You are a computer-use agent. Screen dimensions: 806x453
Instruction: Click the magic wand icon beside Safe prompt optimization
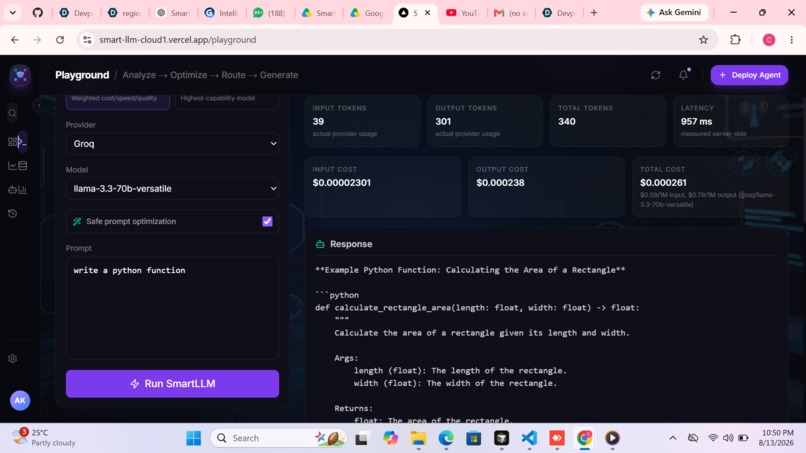(77, 221)
